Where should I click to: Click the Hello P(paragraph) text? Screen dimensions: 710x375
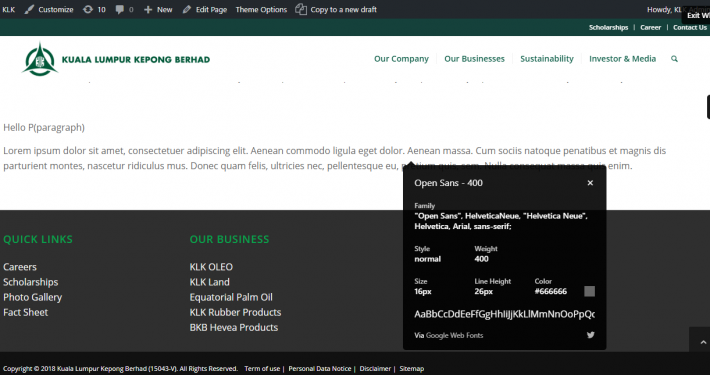[44, 128]
